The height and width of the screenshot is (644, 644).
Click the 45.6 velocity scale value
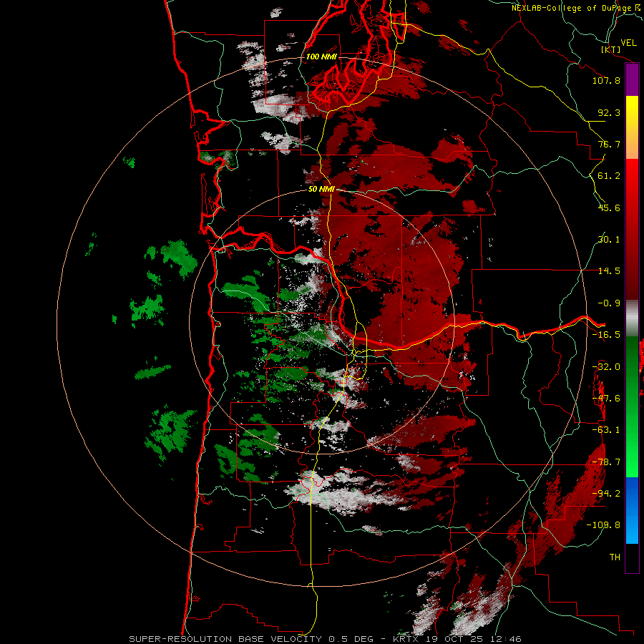[x=609, y=208]
